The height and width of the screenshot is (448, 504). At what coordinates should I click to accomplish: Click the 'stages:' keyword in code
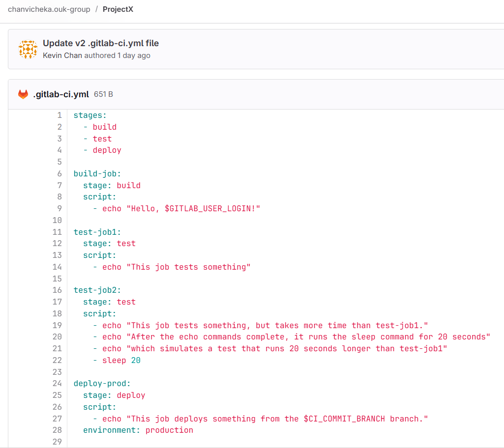(90, 115)
